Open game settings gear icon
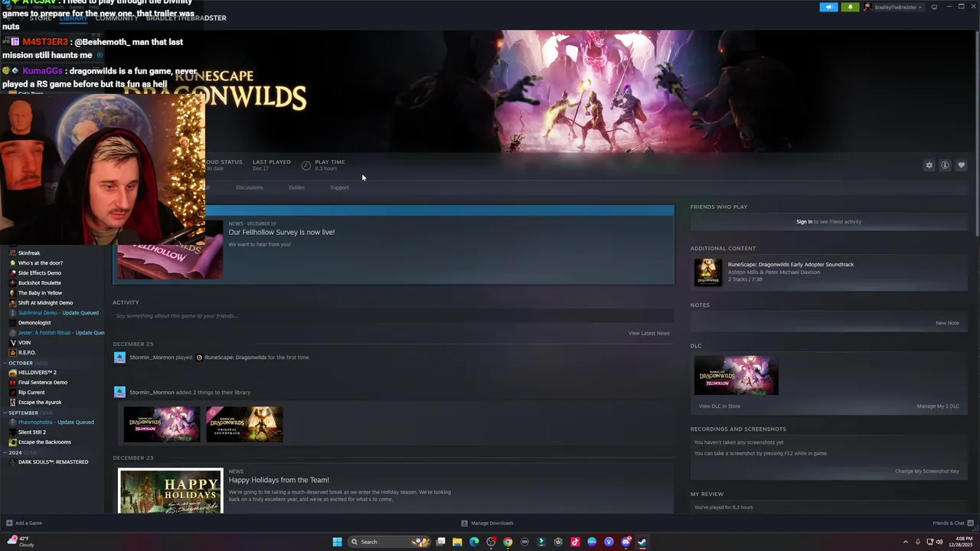This screenshot has width=980, height=551. coord(929,165)
